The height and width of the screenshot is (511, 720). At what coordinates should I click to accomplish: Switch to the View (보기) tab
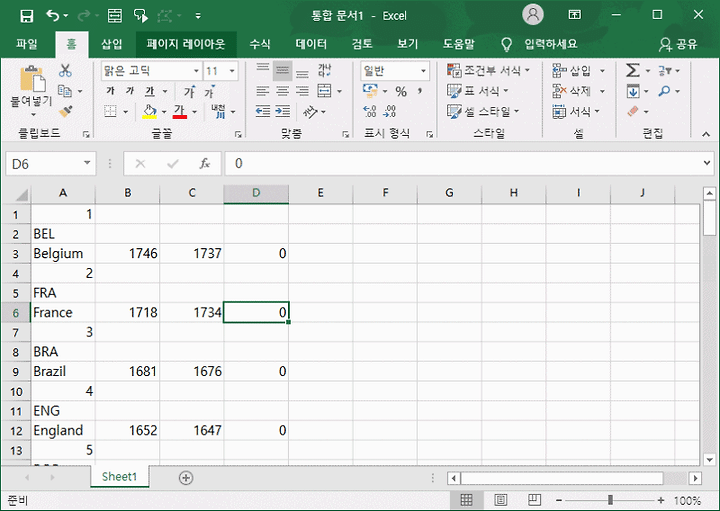point(408,44)
